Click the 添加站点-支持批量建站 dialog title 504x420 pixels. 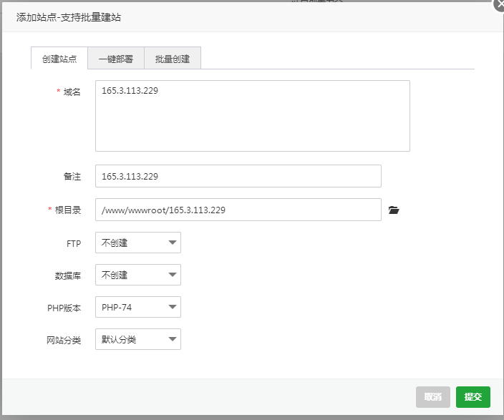[69, 17]
